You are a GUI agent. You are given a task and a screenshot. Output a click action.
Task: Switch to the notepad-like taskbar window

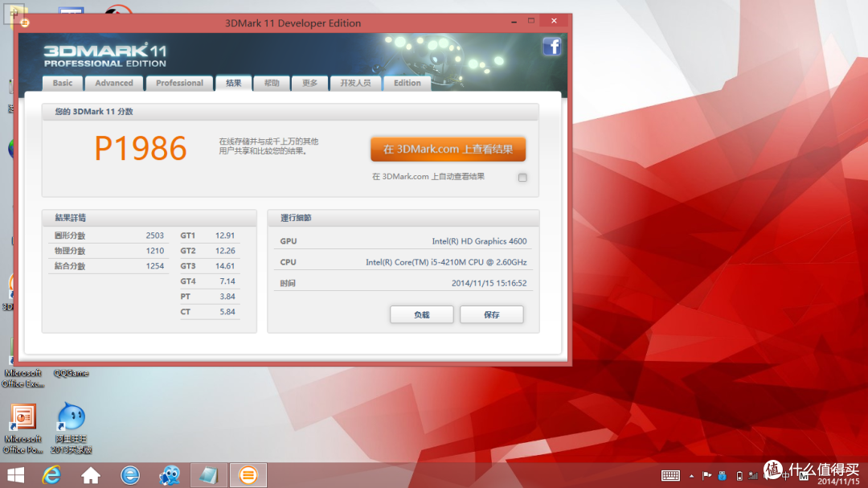209,475
